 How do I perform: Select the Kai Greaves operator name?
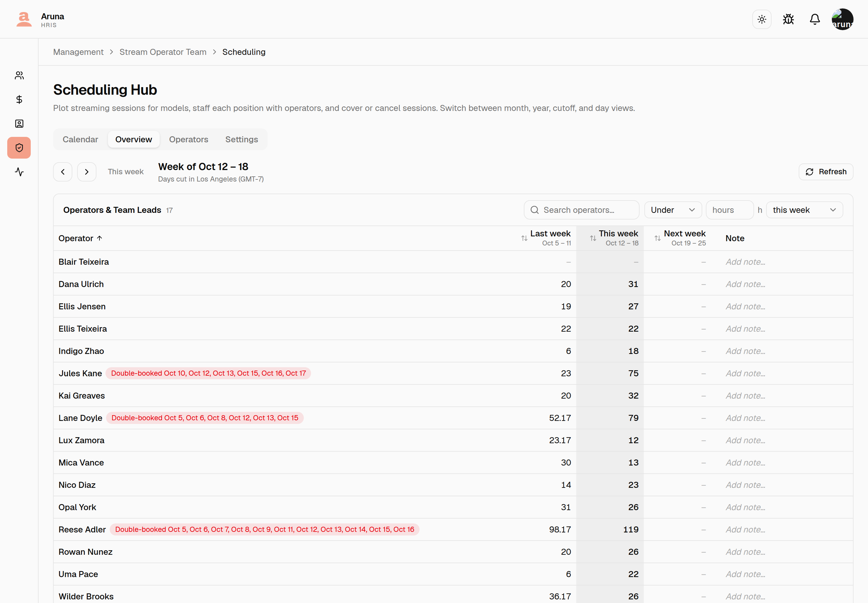(82, 396)
